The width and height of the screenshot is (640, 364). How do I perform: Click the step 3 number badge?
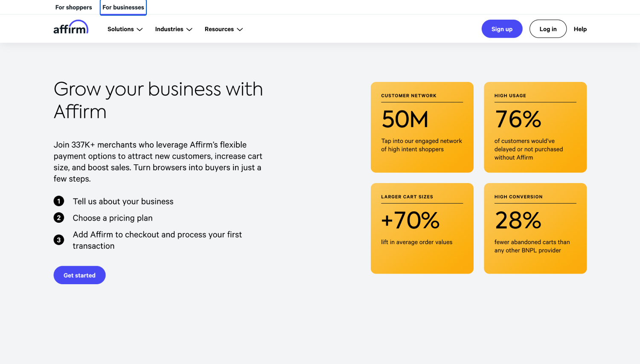point(59,240)
